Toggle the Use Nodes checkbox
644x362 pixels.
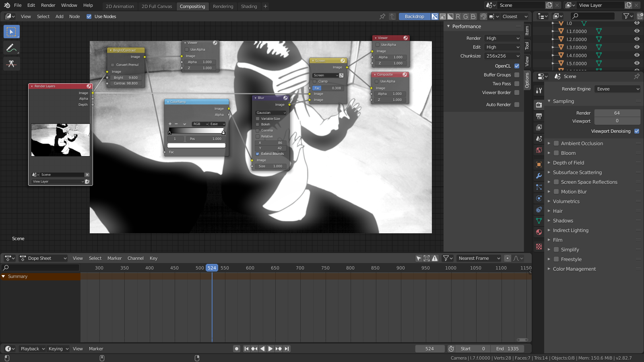pos(89,16)
